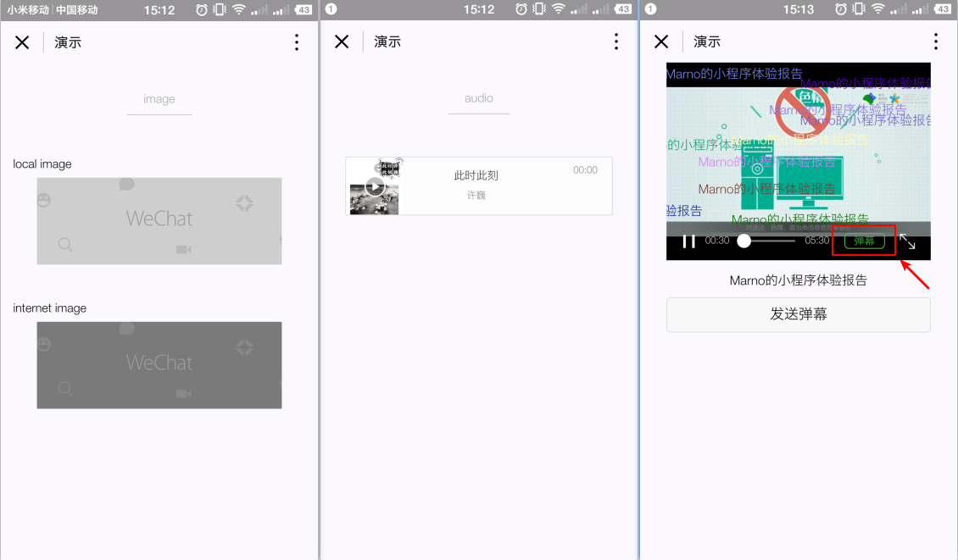Tap the internet WeChat image
Screen dimensions: 958x560
[159, 365]
